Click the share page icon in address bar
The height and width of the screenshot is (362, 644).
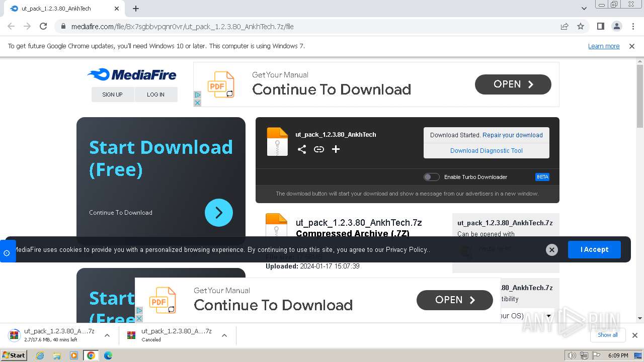565,26
